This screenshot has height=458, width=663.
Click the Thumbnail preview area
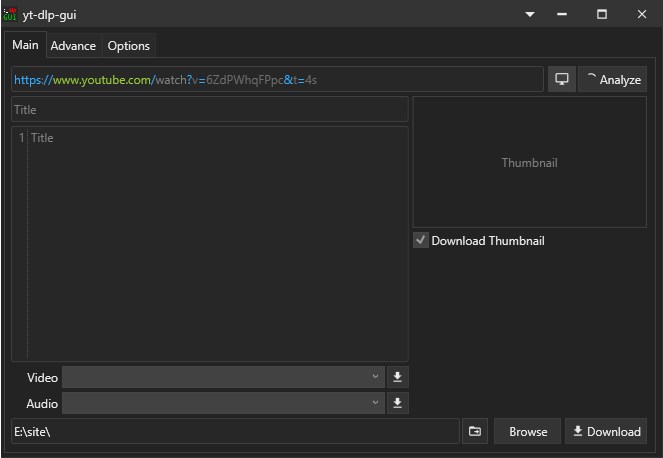(x=529, y=163)
